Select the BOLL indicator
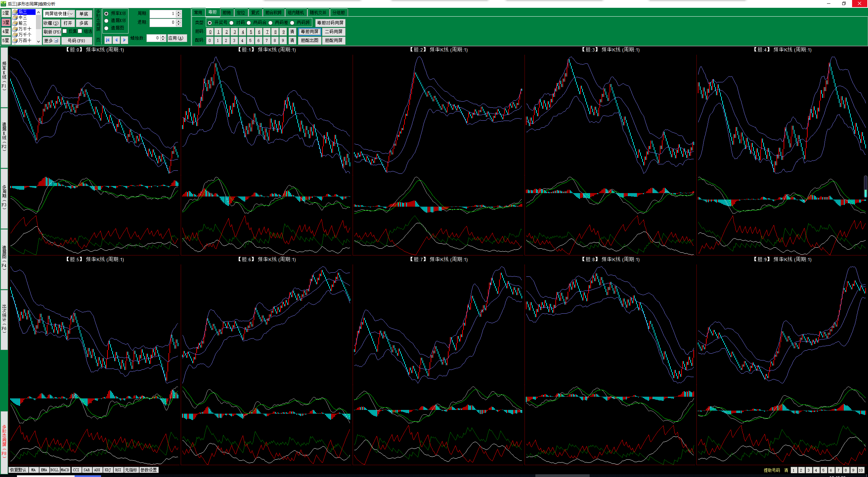Image resolution: width=868 pixels, height=477 pixels. 54,470
